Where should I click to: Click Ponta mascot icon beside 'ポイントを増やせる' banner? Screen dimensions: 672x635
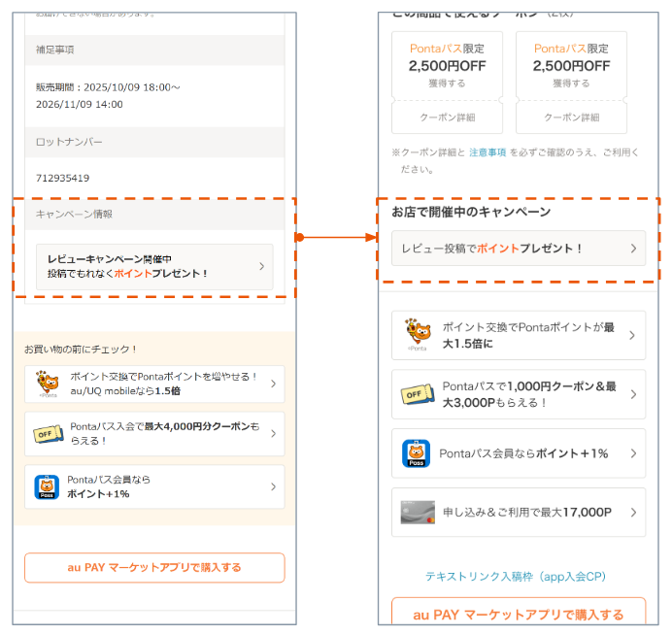click(48, 384)
